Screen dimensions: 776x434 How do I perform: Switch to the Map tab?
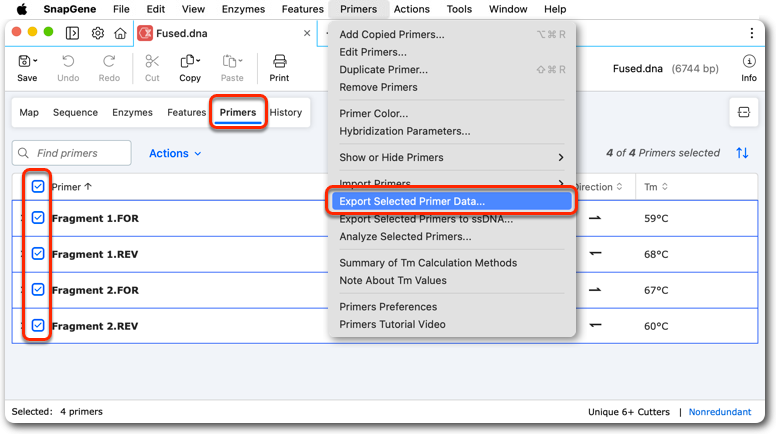[29, 112]
